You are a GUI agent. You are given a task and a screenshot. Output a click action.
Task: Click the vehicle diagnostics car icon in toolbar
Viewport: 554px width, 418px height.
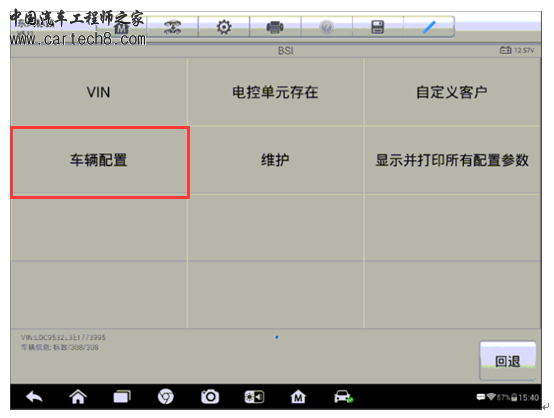(172, 27)
